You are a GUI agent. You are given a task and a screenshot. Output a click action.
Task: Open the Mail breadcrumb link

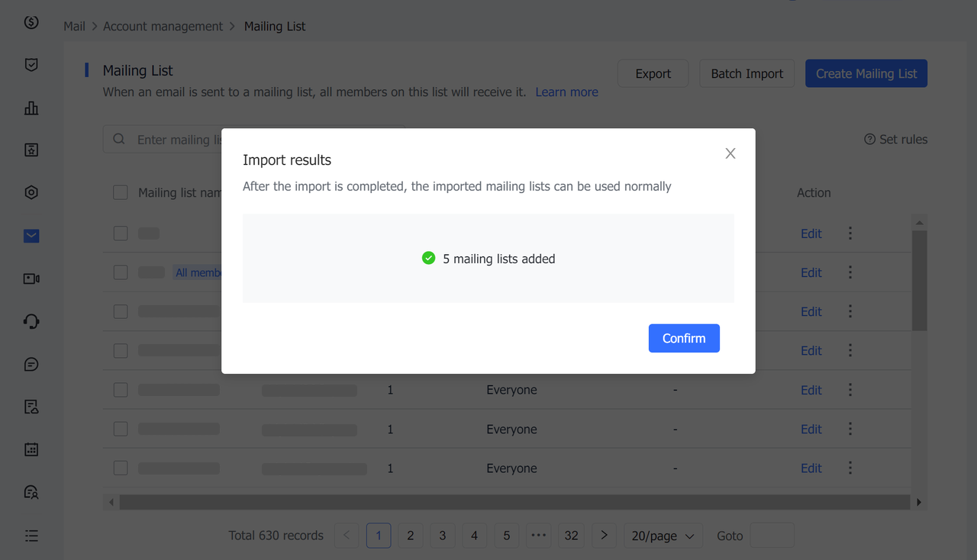74,26
